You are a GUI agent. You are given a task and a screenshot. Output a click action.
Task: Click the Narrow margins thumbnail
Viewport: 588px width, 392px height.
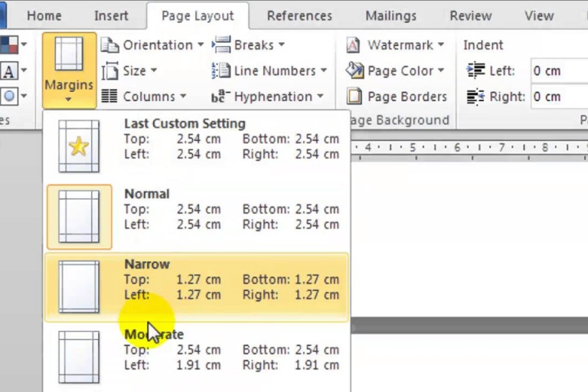click(79, 287)
